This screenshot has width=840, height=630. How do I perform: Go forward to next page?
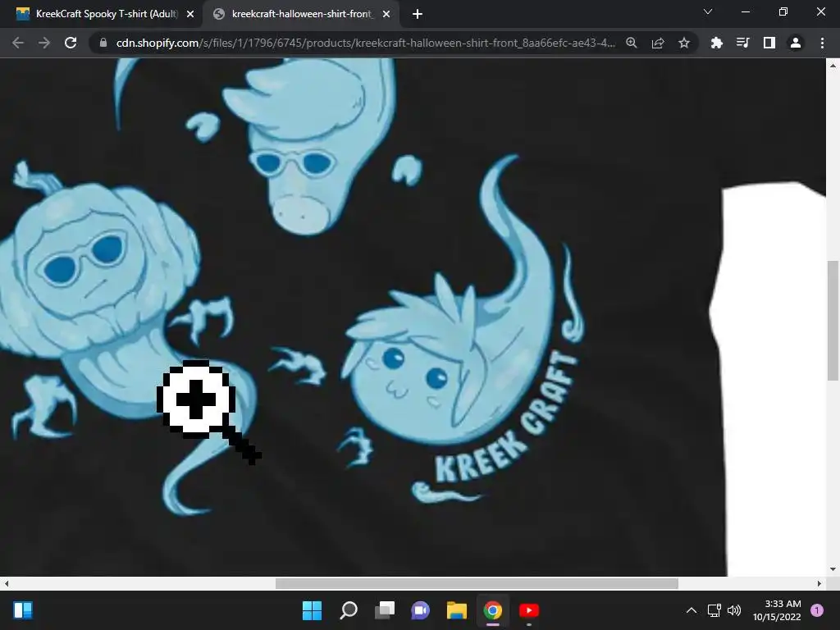(44, 43)
